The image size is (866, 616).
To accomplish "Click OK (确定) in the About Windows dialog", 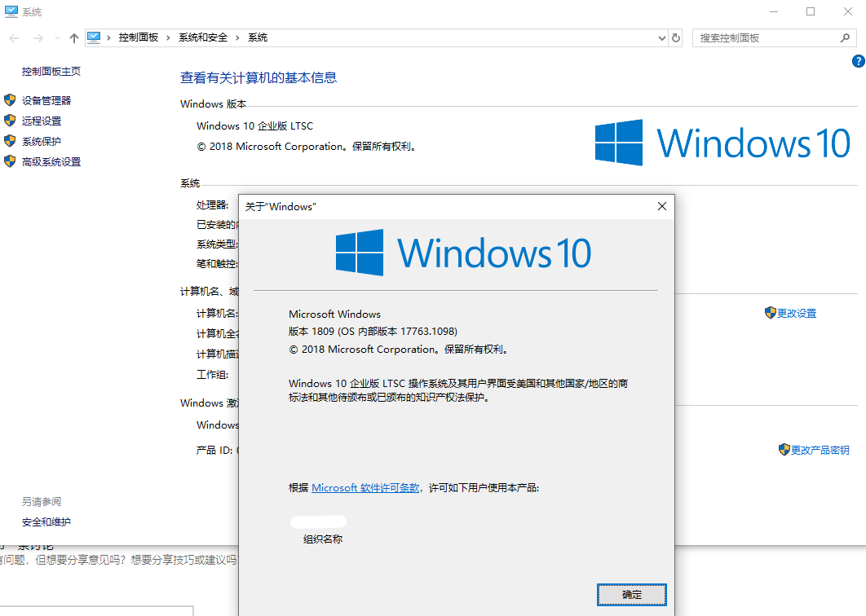I will 631,595.
